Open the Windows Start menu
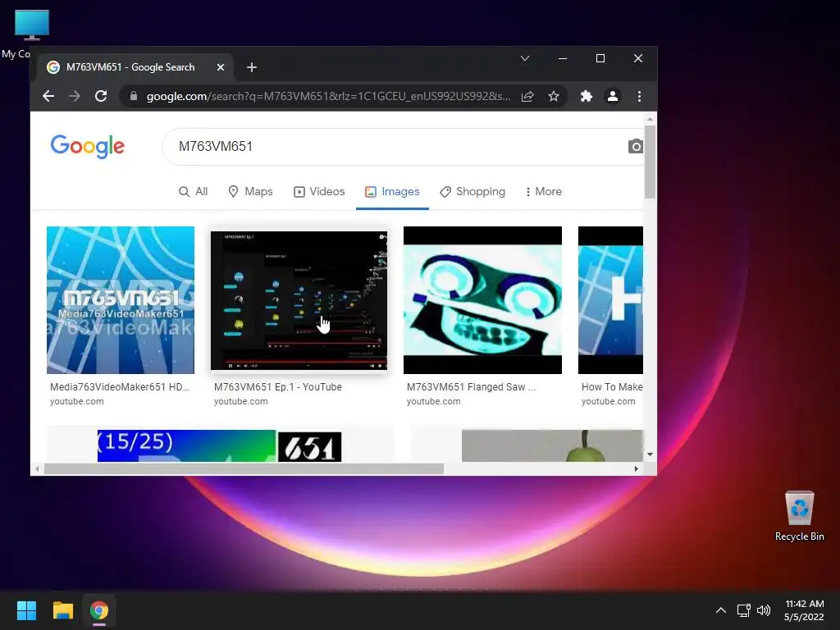This screenshot has width=840, height=630. (x=26, y=610)
